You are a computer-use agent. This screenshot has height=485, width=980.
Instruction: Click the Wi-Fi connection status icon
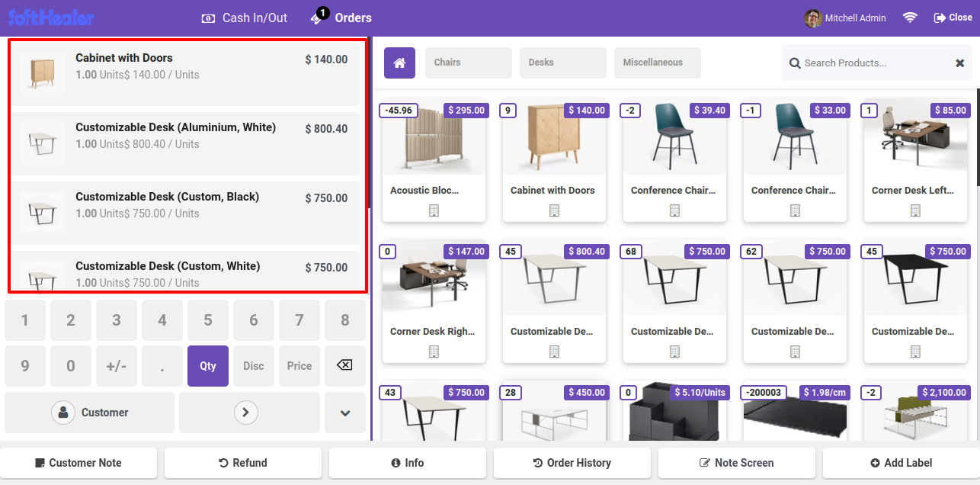coord(910,18)
